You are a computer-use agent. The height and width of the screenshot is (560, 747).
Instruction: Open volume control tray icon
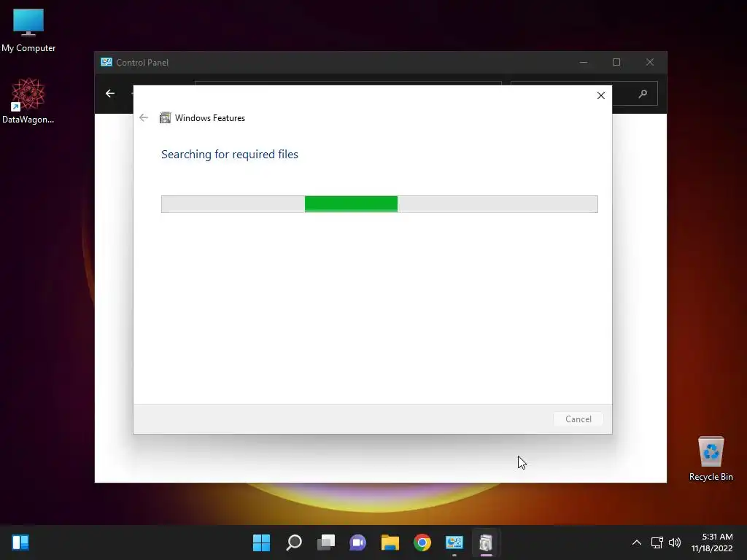(675, 542)
